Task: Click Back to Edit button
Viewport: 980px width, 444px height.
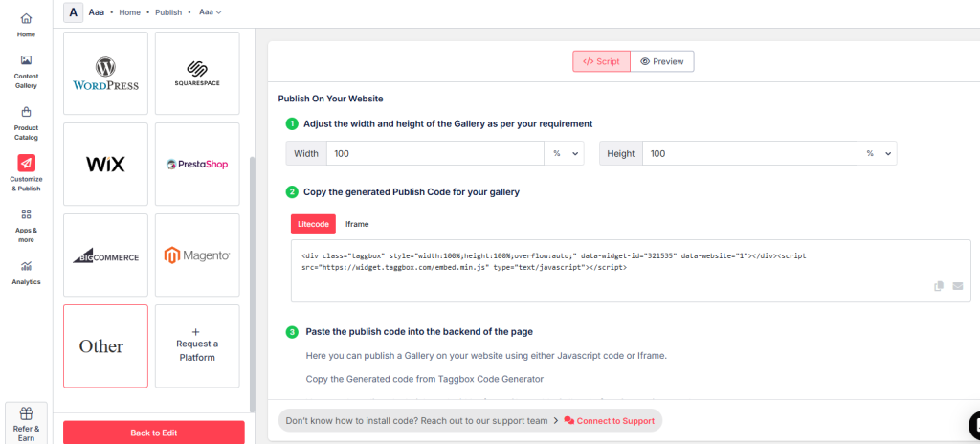Action: click(x=154, y=433)
